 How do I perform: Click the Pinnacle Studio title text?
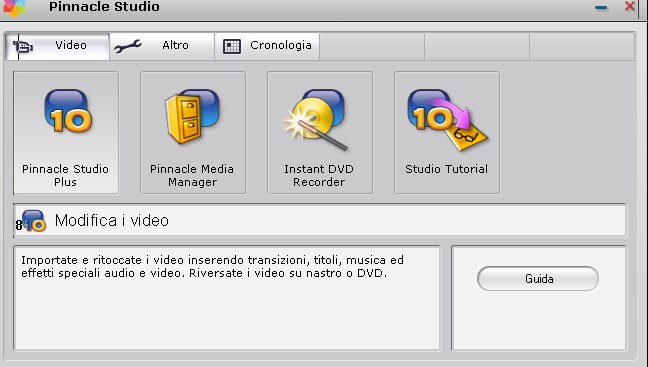point(104,7)
